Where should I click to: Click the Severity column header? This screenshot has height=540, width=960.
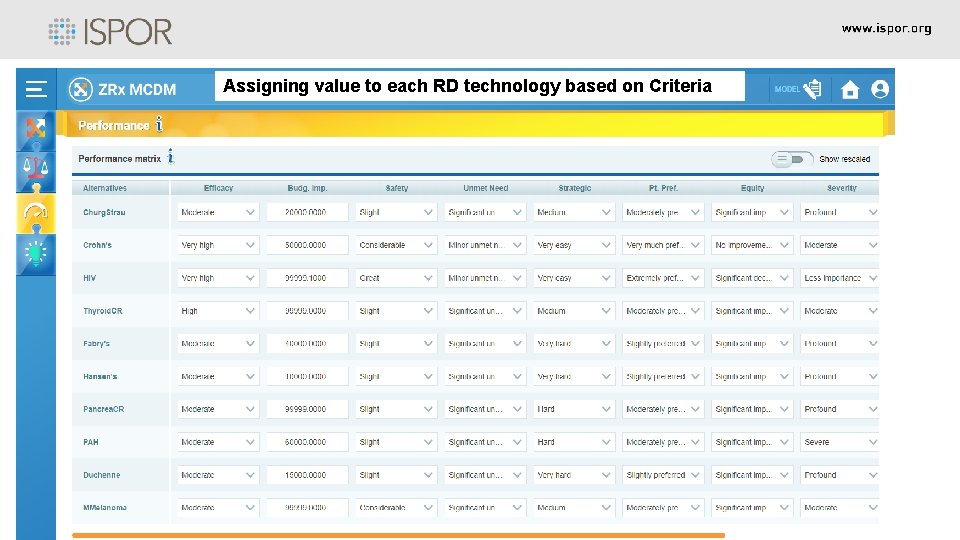click(841, 188)
